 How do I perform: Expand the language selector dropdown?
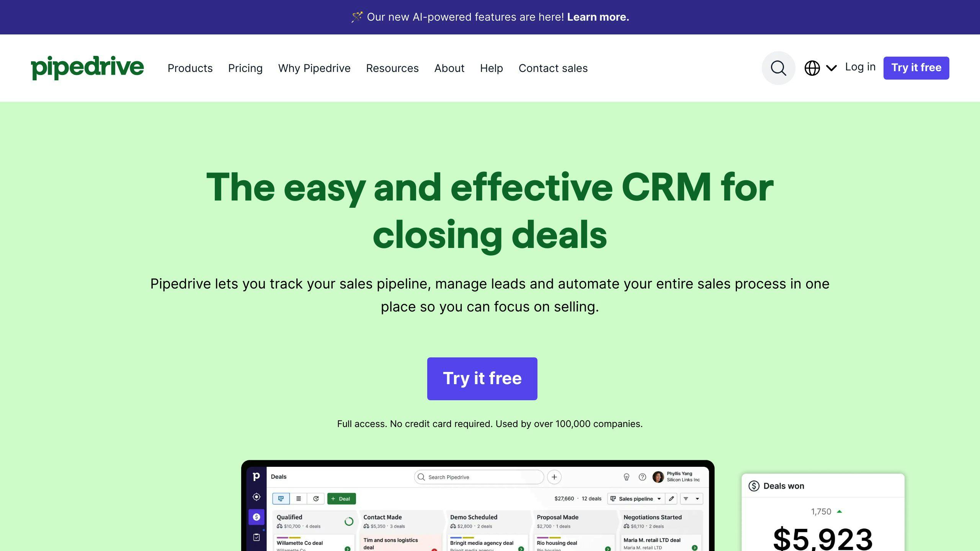818,67
